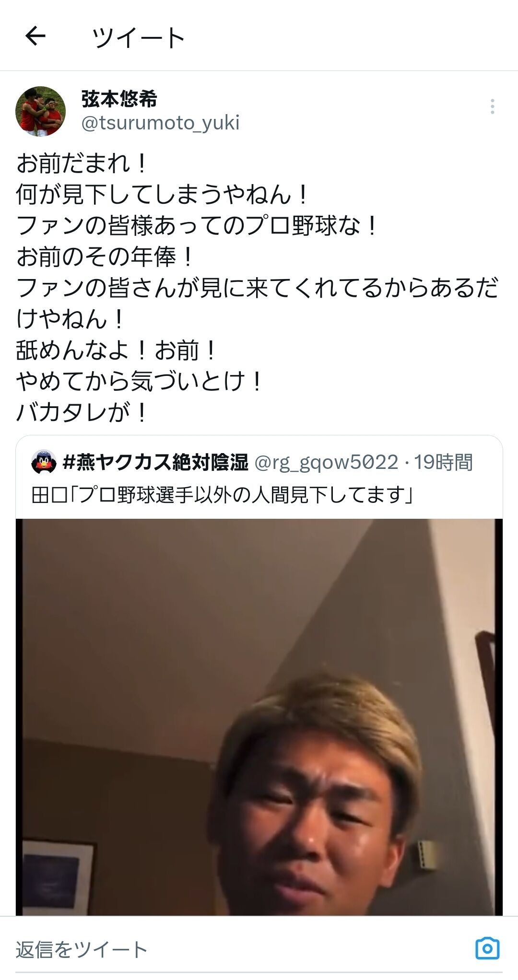This screenshot has width=518, height=980.
Task: Tap the line やめてから気づいとけ！
Action: click(140, 381)
